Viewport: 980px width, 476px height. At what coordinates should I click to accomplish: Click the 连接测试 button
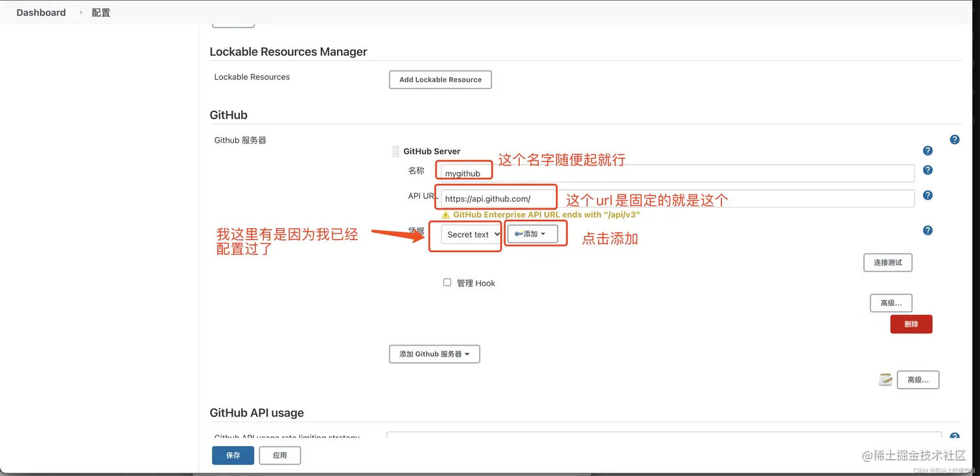(x=888, y=263)
